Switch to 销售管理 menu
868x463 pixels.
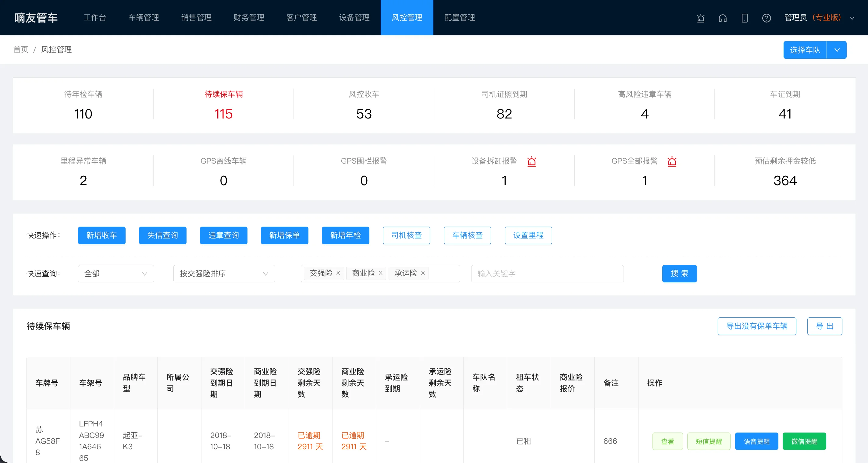point(196,17)
